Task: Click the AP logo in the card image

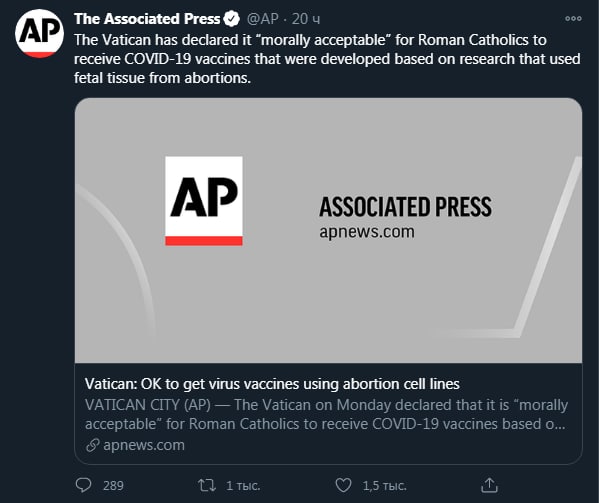Action: click(x=204, y=201)
